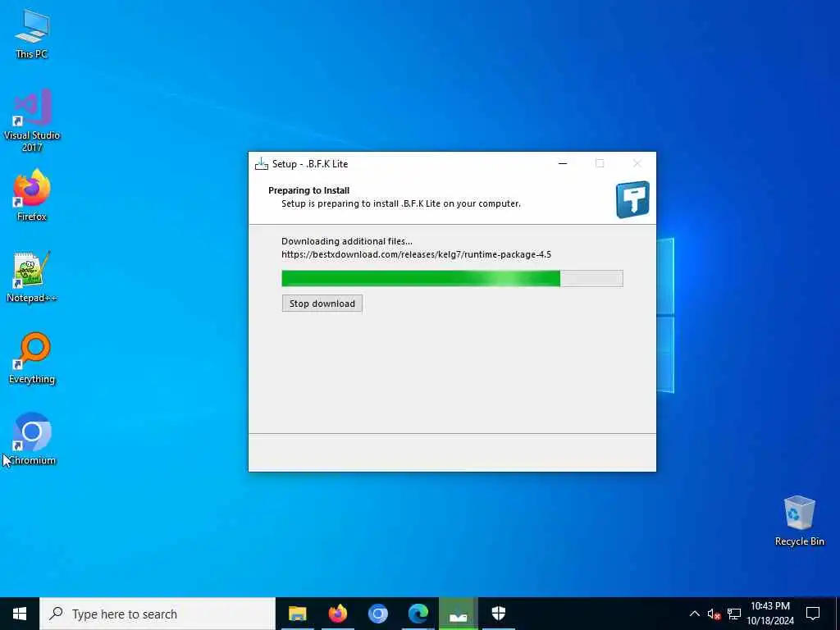Screen dimensions: 840x630
Task: Open the network status tray icon
Action: (734, 614)
